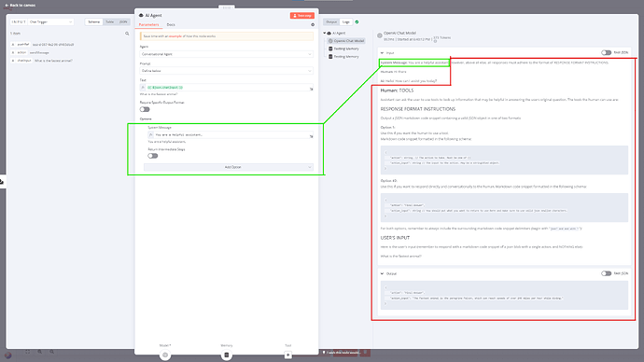Click the fx icon of the Text field

click(x=143, y=88)
